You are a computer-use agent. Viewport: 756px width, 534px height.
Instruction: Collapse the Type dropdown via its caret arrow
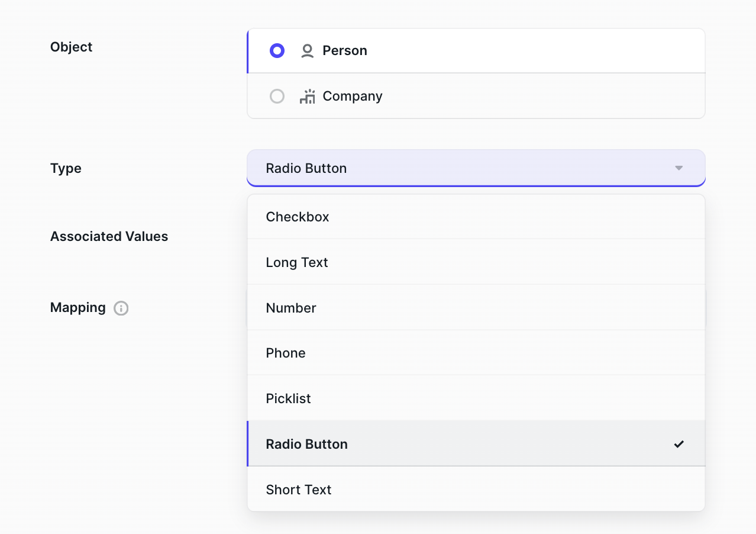pyautogui.click(x=679, y=168)
